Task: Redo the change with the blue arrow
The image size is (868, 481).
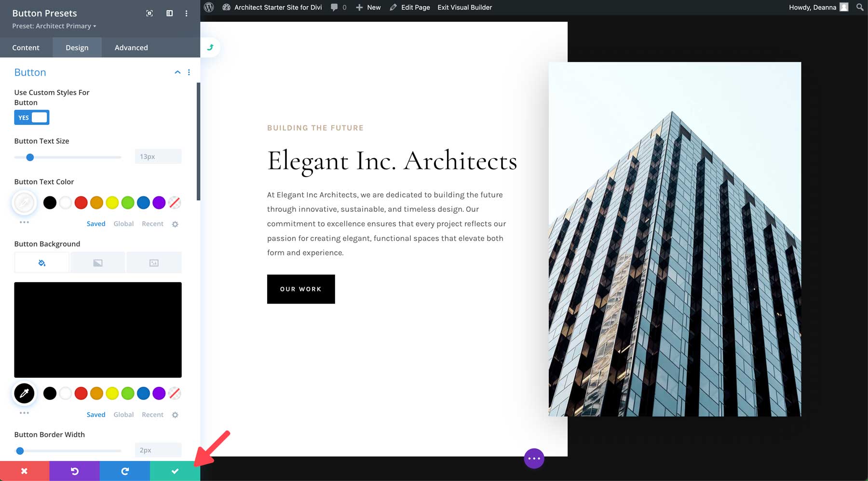Action: pos(124,471)
